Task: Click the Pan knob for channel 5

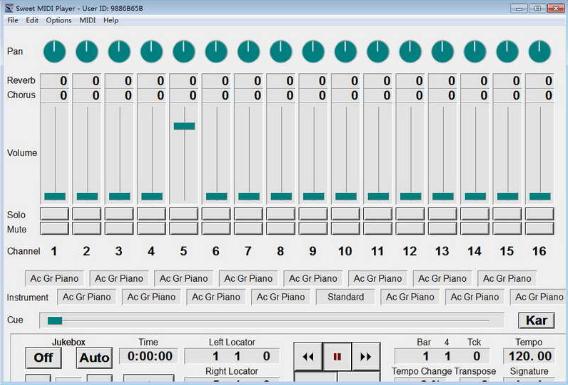Action: (184, 51)
